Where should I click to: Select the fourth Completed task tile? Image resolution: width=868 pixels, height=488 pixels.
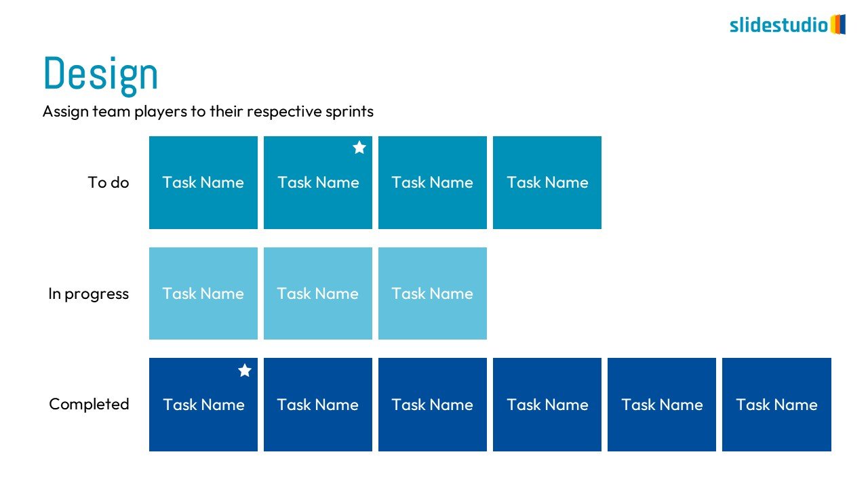point(547,405)
